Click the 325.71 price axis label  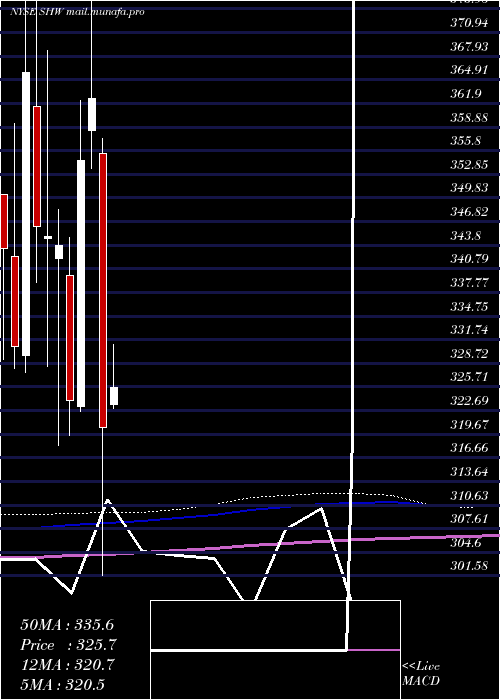pos(469,377)
